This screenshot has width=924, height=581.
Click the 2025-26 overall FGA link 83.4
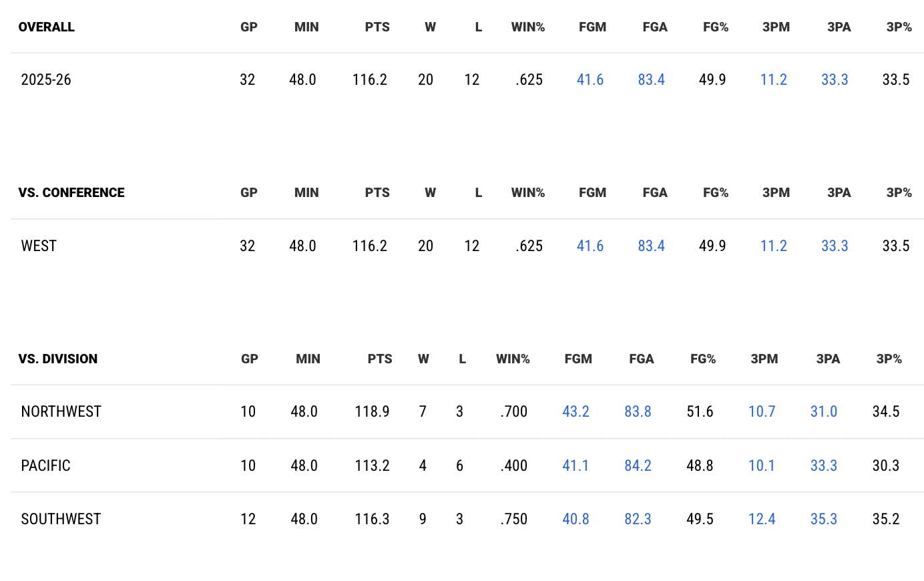click(x=651, y=79)
